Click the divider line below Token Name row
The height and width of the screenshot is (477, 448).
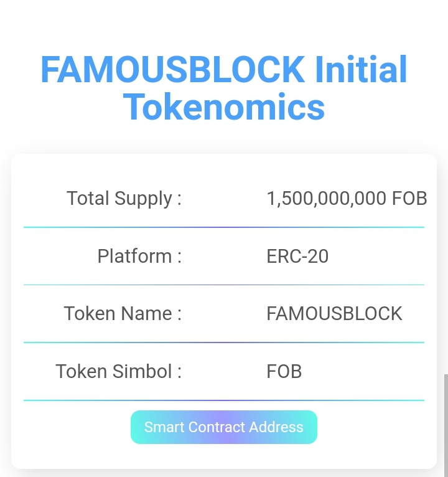(x=224, y=342)
